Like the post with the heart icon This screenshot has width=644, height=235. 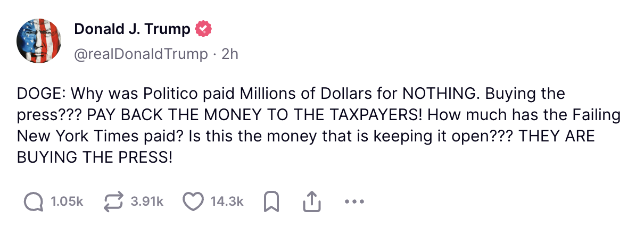[x=193, y=202]
